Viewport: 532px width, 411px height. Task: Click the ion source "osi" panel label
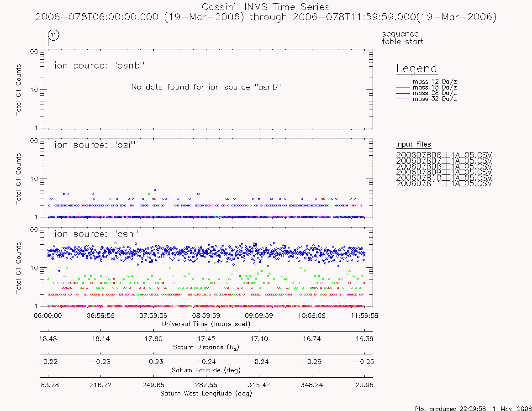95,145
